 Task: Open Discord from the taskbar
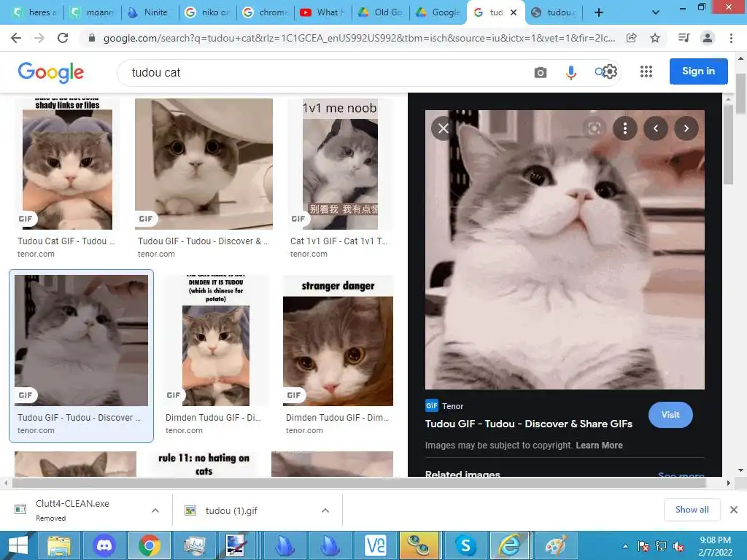104,545
